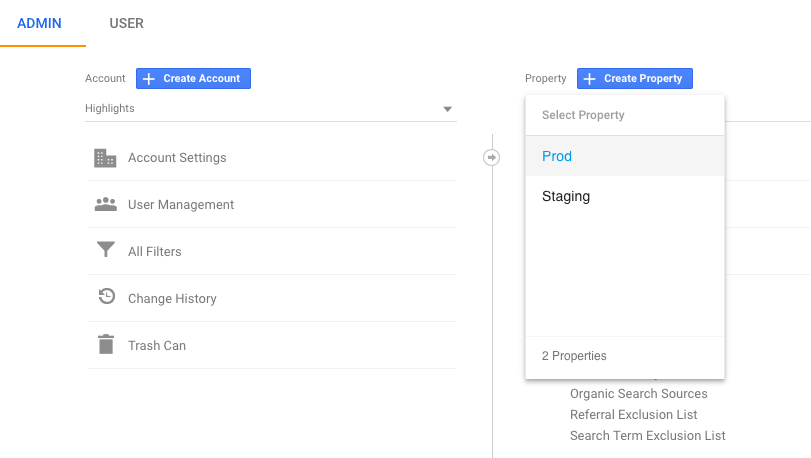Screen dimensions: 811x458
Task: Click the User Management people icon
Action: coord(105,204)
